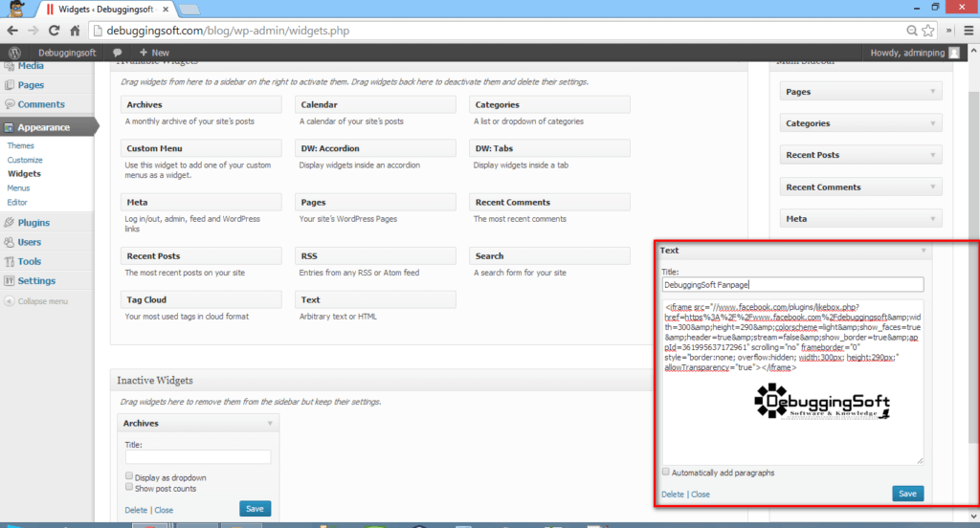Collapse the Text widget arrow
Image resolution: width=980 pixels, height=528 pixels.
click(924, 251)
